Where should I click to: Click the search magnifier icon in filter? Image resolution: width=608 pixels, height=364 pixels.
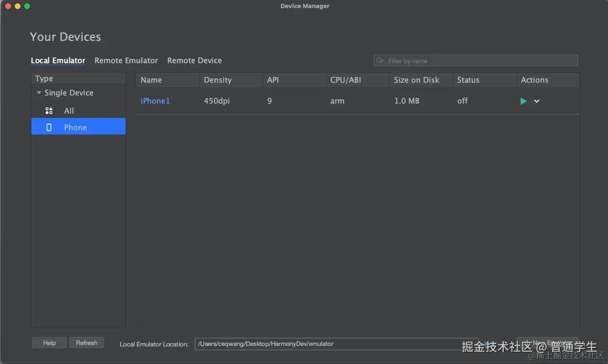tap(380, 60)
